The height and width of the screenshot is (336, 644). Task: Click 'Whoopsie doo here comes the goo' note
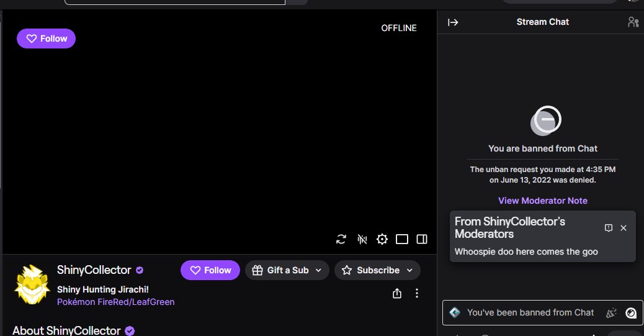(x=526, y=252)
